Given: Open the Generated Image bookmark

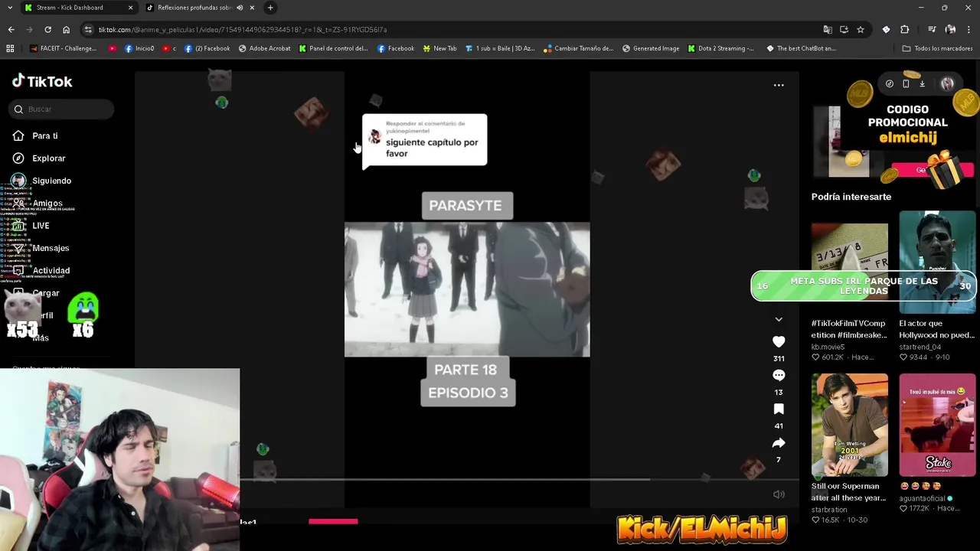Looking at the screenshot, I should pos(650,48).
